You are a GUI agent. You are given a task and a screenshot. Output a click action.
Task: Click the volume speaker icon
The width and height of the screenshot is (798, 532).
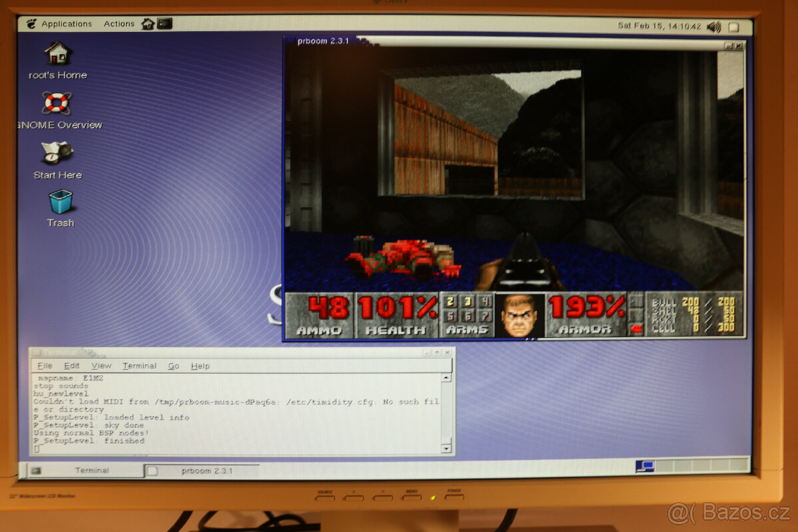714,27
